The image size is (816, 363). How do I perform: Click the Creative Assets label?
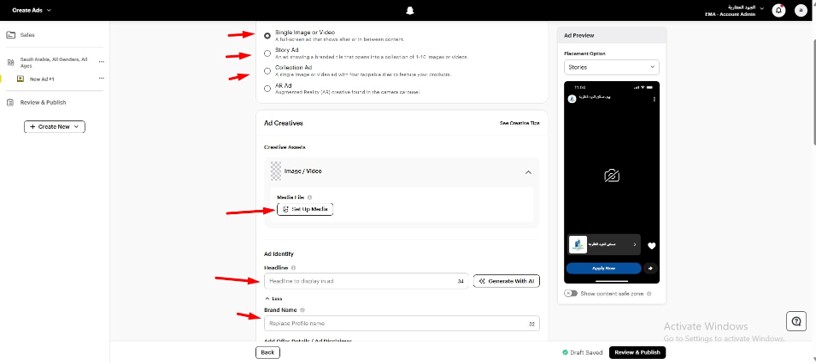click(285, 147)
